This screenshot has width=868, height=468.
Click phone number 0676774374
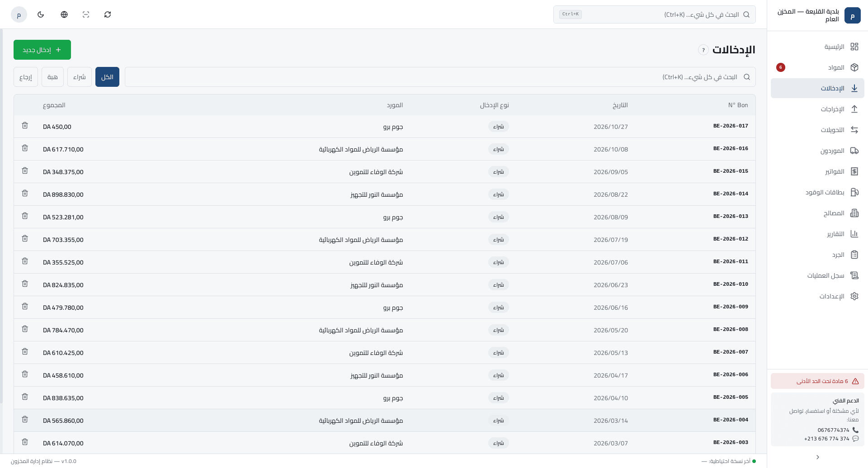tap(833, 430)
